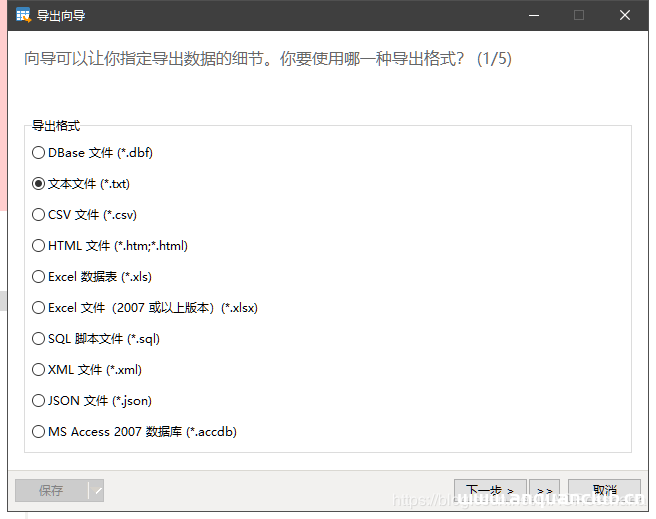Screen dimensions: 656x519
Task: Click 下一步 > to go to next step
Action: pyautogui.click(x=490, y=490)
